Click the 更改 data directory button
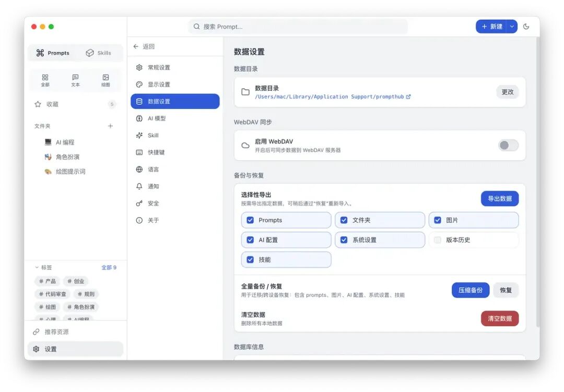Image resolution: width=564 pixels, height=392 pixels. (x=508, y=92)
